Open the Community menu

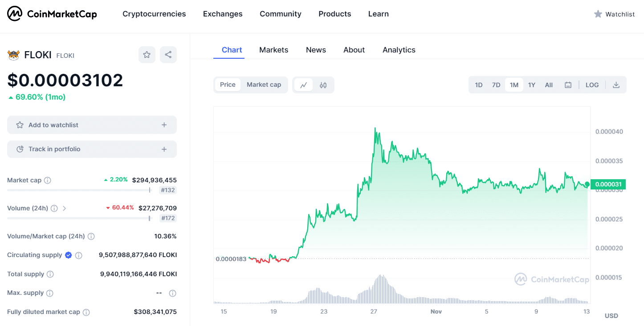pyautogui.click(x=281, y=14)
